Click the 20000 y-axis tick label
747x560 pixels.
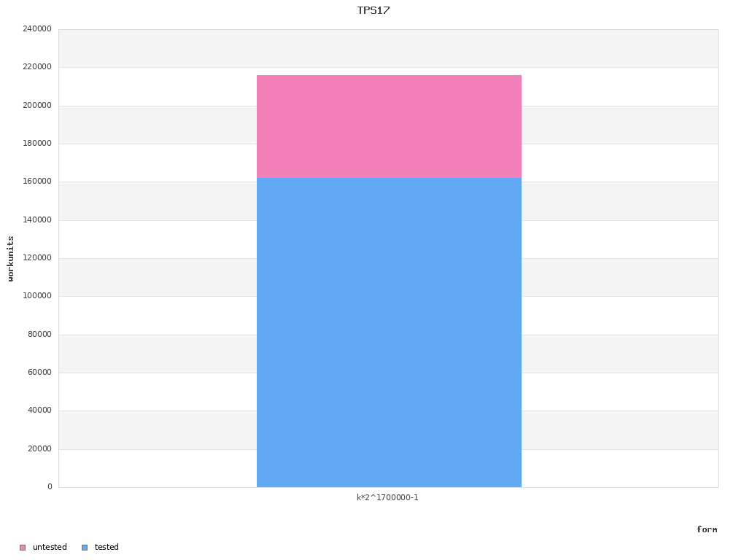click(39, 449)
